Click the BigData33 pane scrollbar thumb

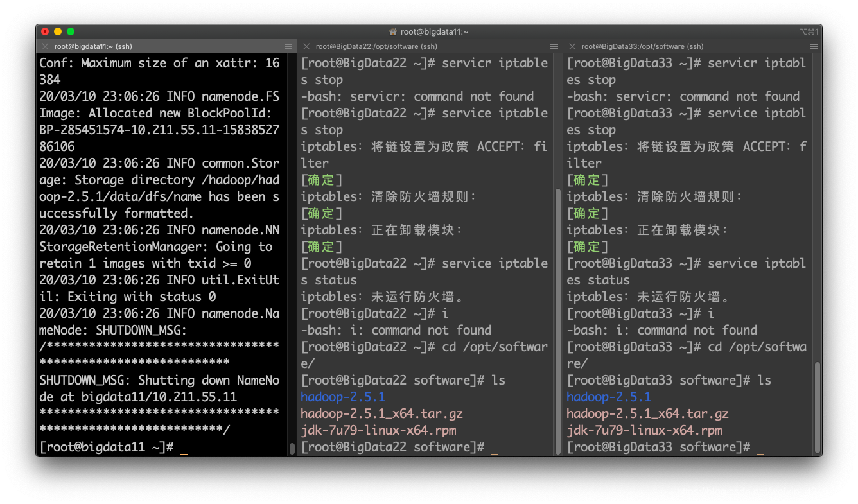(818, 407)
